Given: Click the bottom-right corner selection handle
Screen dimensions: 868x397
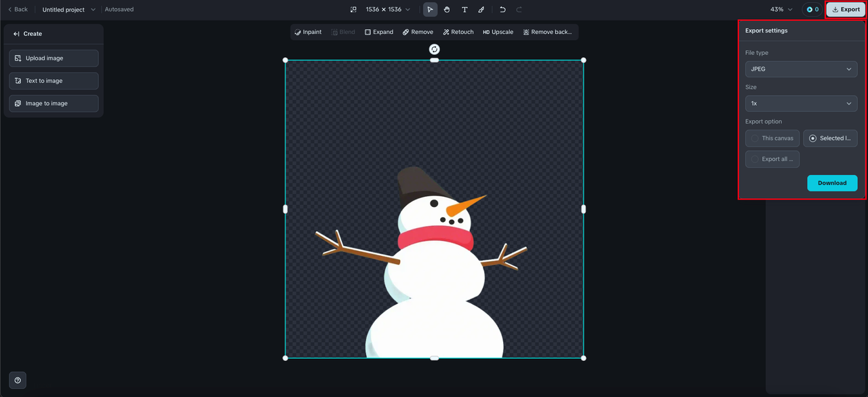Looking at the screenshot, I should pyautogui.click(x=583, y=358).
